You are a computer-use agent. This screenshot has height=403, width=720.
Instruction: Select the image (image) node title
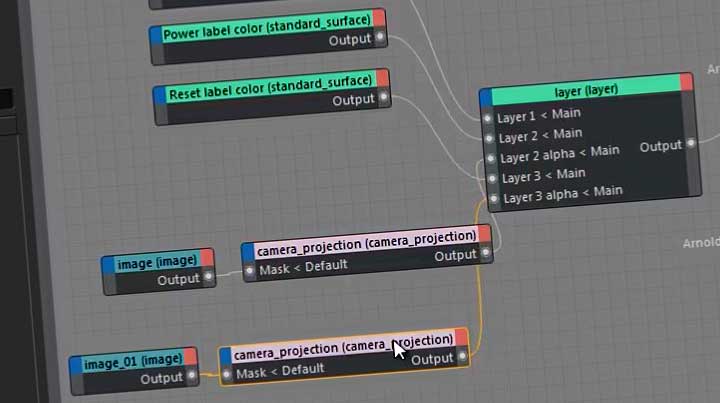pyautogui.click(x=156, y=263)
